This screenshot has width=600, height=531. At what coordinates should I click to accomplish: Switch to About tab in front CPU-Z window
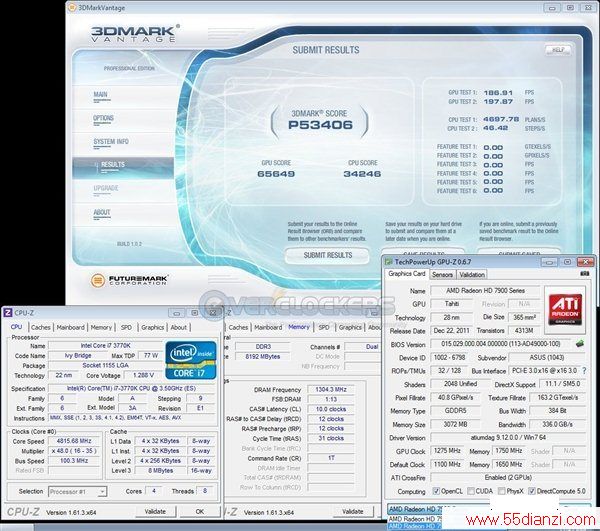click(179, 327)
